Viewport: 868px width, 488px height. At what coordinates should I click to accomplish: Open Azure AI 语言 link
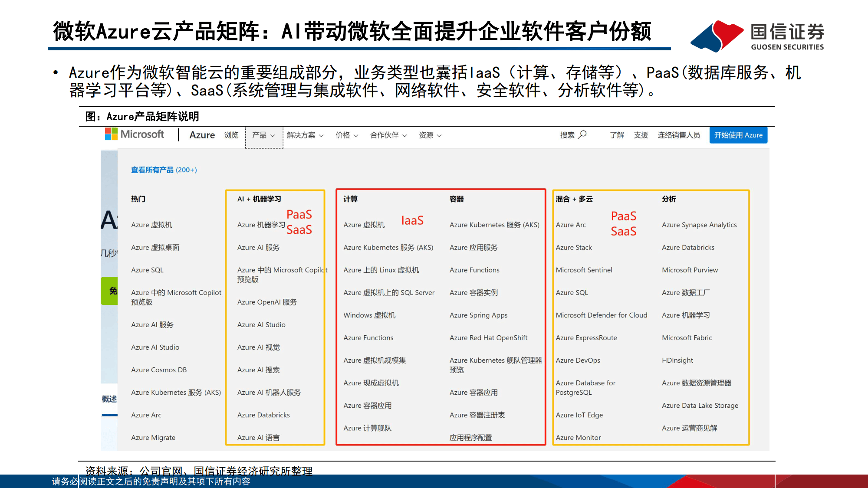click(259, 438)
